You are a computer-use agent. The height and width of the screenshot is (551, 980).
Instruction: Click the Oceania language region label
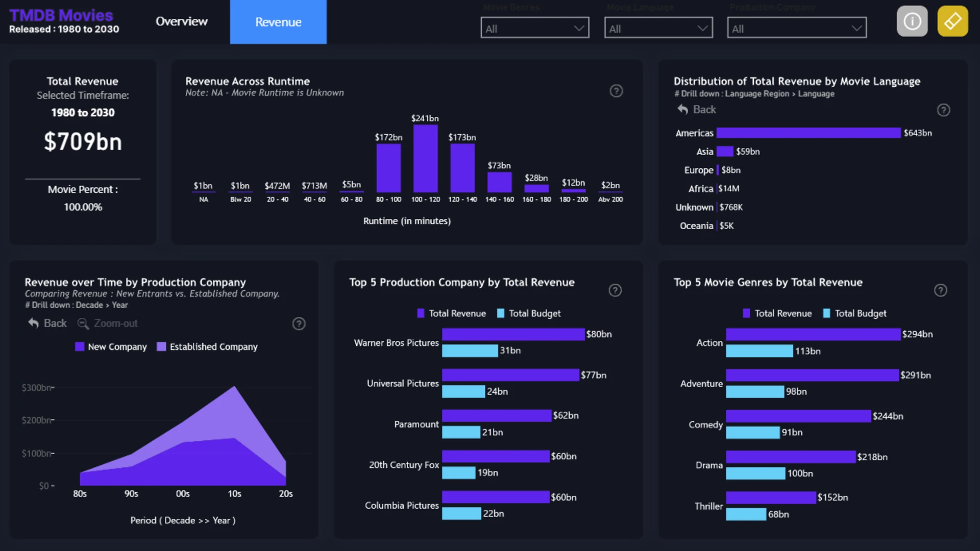[696, 226]
